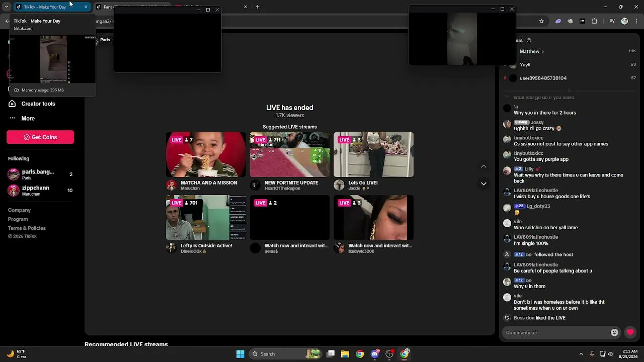Open MATCHA AND A MISSION live thumbnail
Image resolution: width=644 pixels, height=362 pixels.
206,154
